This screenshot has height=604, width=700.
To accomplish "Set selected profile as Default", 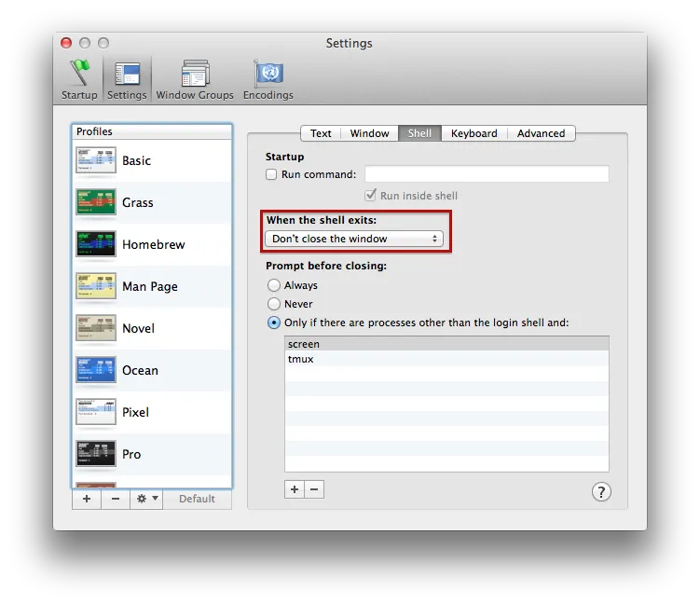I will click(x=197, y=499).
